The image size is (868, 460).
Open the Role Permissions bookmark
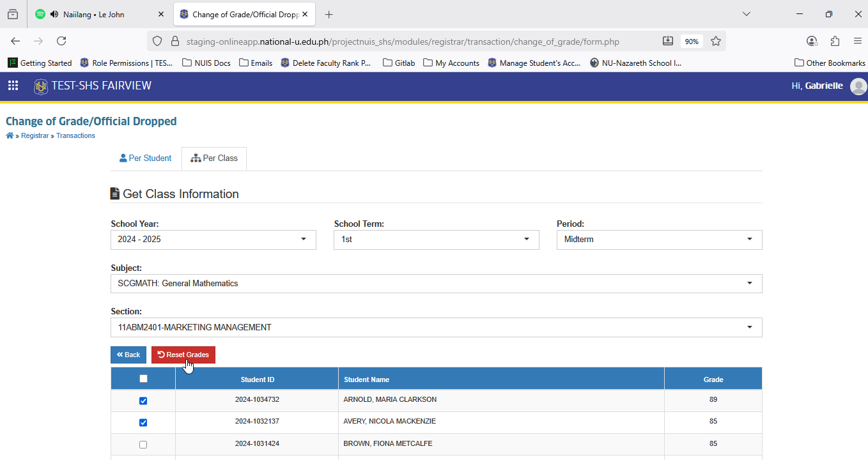click(127, 63)
